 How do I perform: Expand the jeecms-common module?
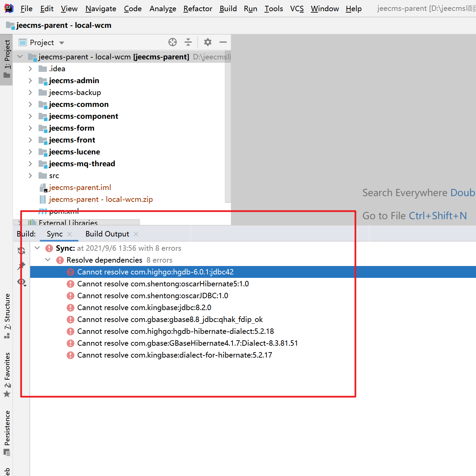click(x=30, y=104)
